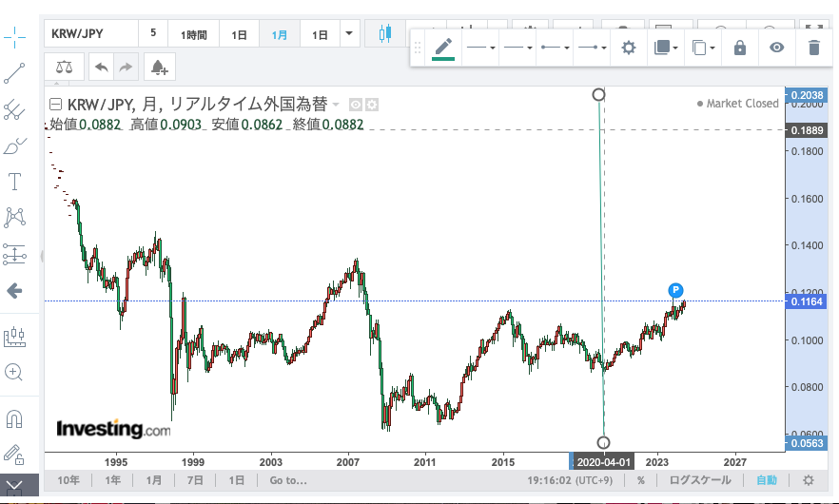Click the Go to... button
This screenshot has height=504, width=839.
(288, 480)
